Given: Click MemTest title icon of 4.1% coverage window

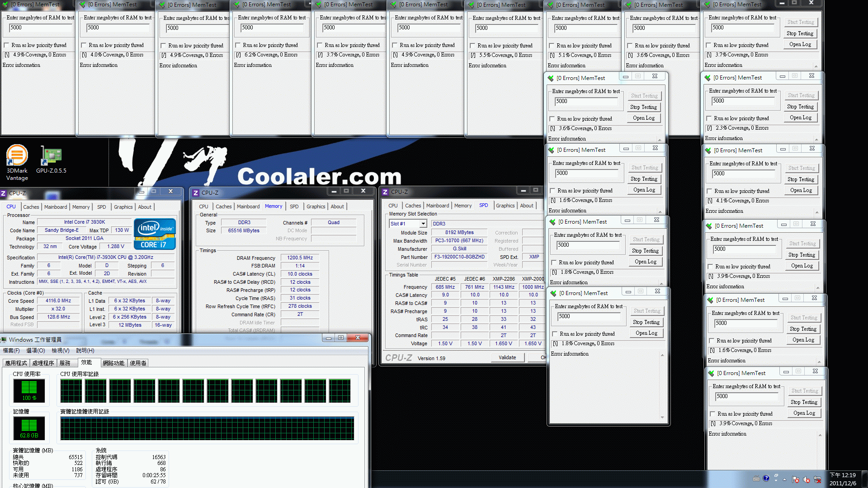Looking at the screenshot, I should click(708, 150).
